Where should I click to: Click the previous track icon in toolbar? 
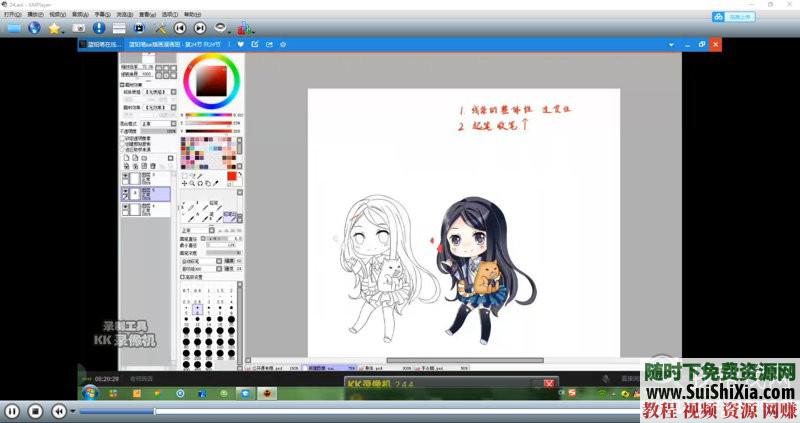[x=180, y=28]
